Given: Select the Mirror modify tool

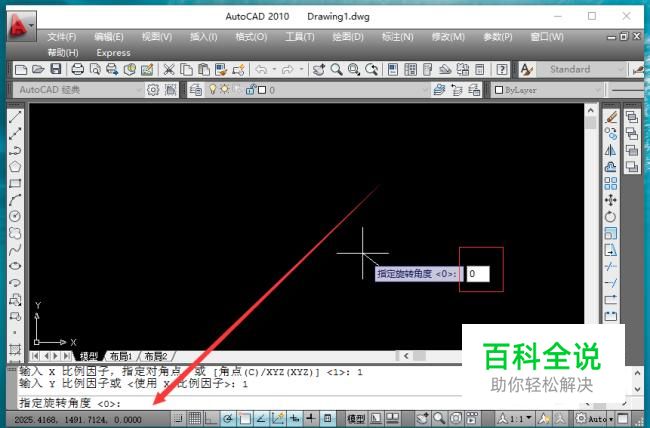Looking at the screenshot, I should pos(611,151).
